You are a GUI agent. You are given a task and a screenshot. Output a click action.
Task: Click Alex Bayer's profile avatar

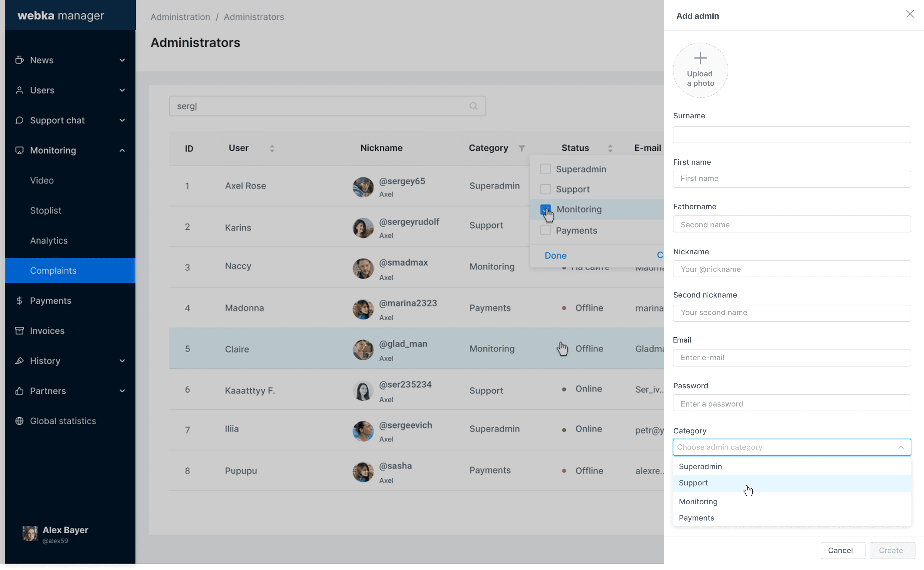[x=30, y=533]
